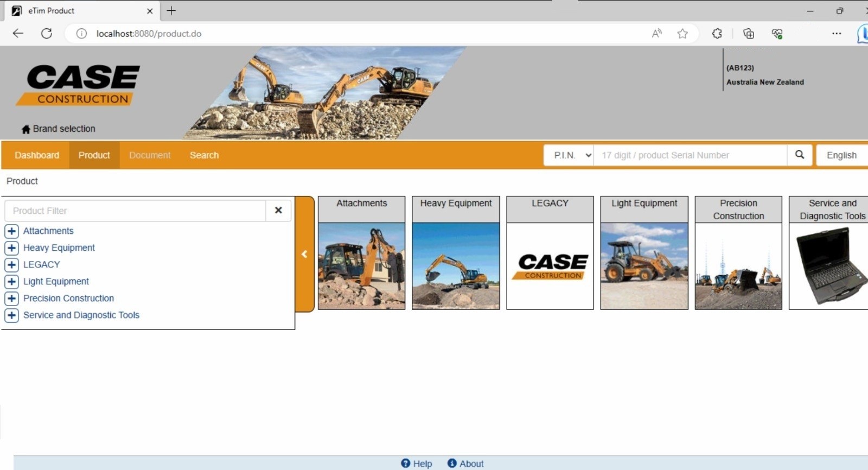Click the Heavy Equipment card title
868x470 pixels.
tap(456, 203)
